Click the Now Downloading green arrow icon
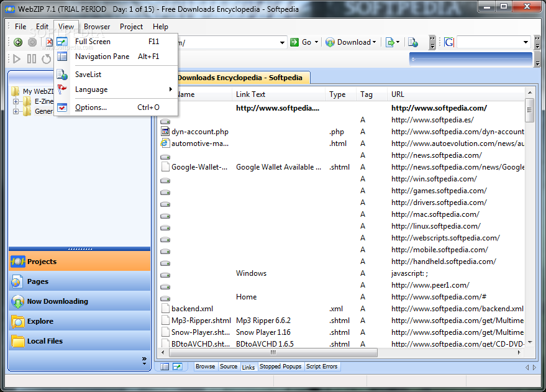 (17, 301)
